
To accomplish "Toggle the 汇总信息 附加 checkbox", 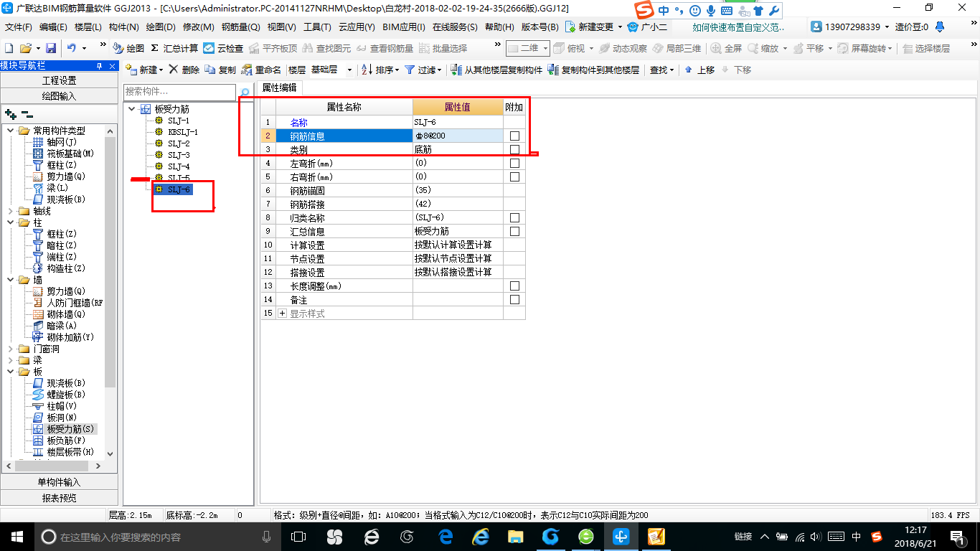I will (514, 231).
